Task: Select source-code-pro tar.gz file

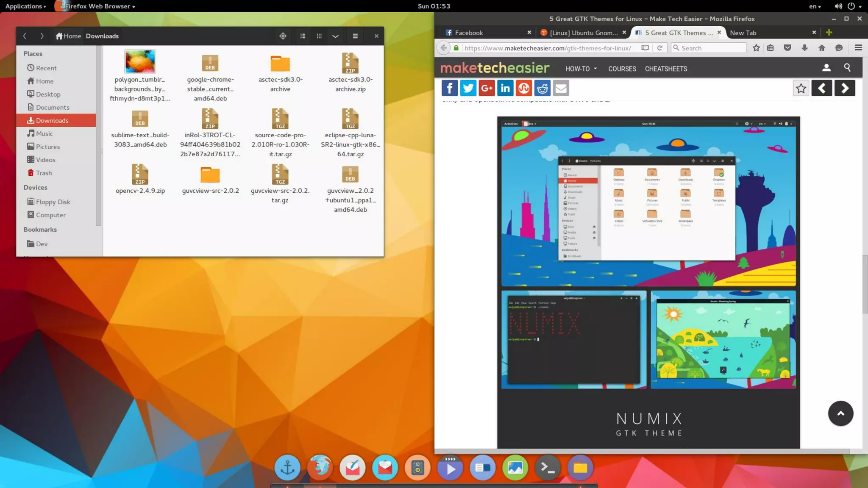Action: coord(280,119)
